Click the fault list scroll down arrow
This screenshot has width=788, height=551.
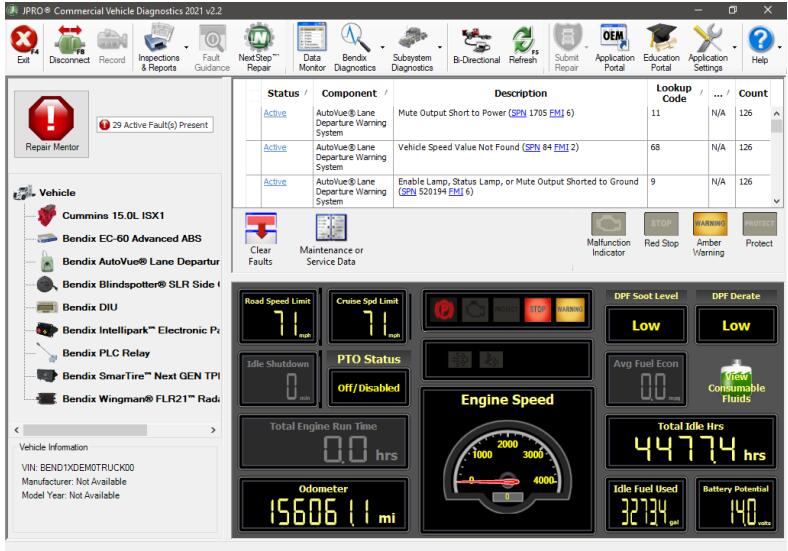(x=776, y=201)
